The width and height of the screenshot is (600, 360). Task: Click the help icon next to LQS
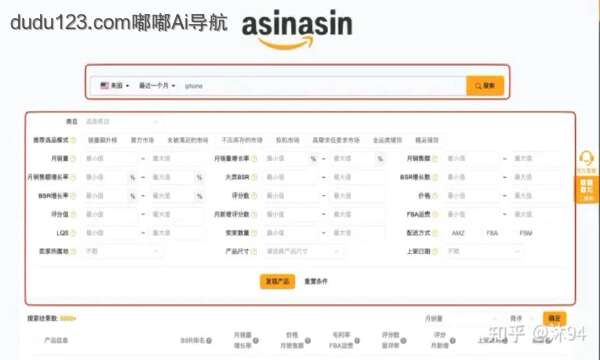point(73,233)
